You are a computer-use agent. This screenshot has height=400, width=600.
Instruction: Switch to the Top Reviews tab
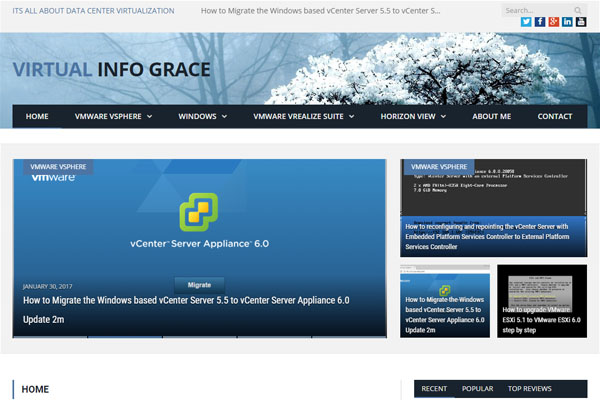pyautogui.click(x=530, y=389)
